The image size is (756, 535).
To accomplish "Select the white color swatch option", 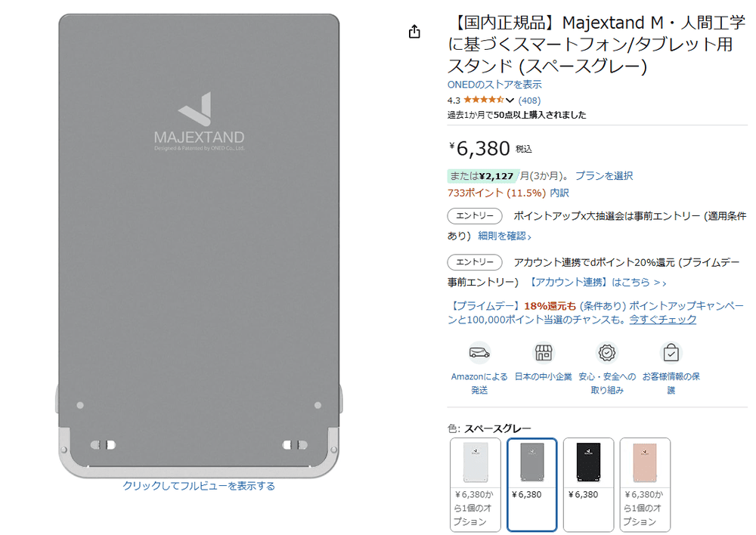I will pos(475,484).
